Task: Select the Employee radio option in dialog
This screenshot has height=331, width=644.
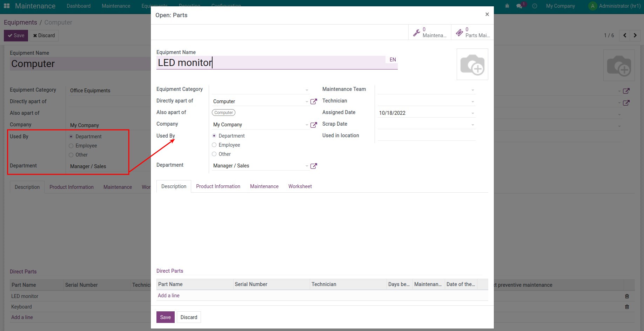Action: click(x=214, y=145)
